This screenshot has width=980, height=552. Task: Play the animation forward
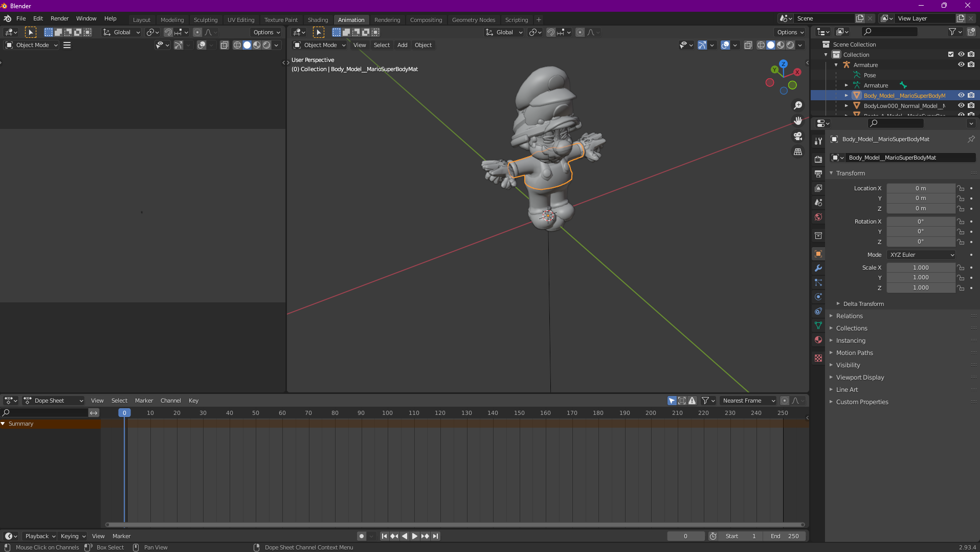pos(415,536)
